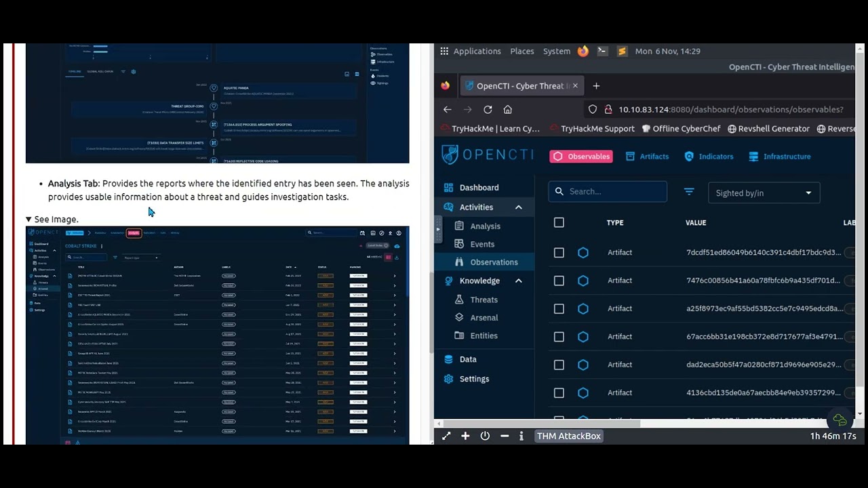868x488 pixels.
Task: Switch to the Artifacts tab
Action: (x=647, y=157)
